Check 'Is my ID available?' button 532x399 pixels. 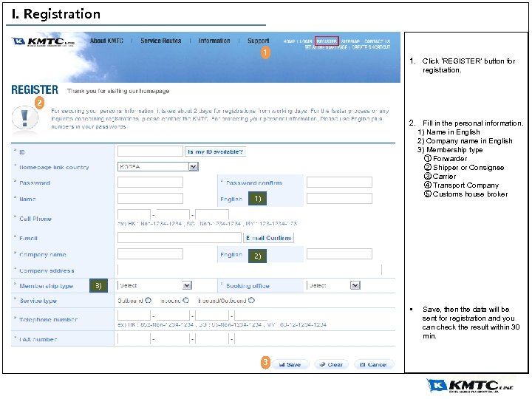(x=215, y=151)
